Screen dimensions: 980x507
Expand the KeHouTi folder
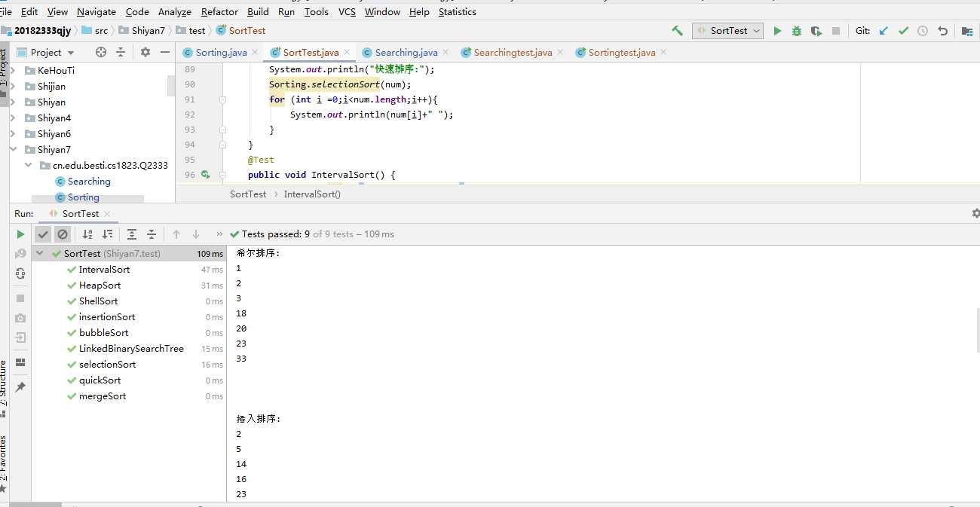click(x=13, y=70)
